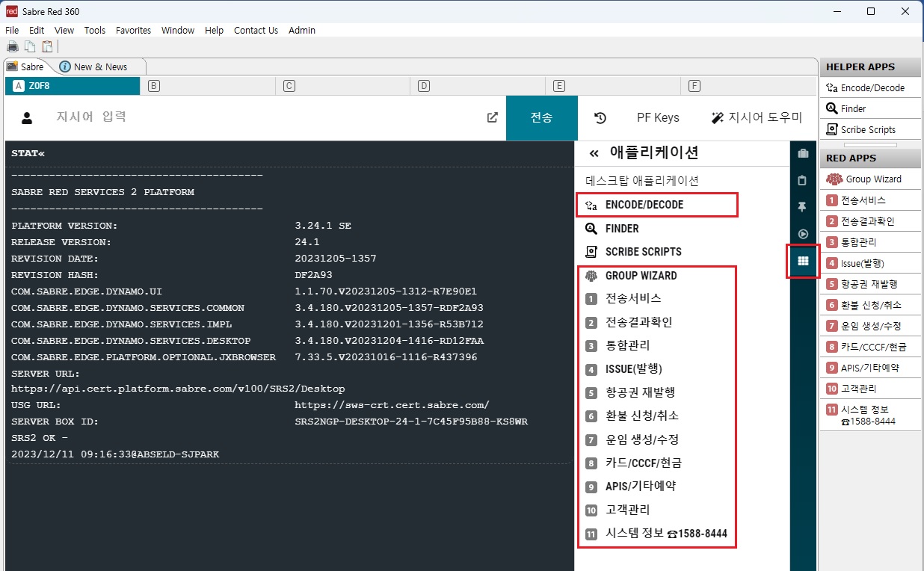Open 지시어 도우미 command helper

tap(757, 117)
